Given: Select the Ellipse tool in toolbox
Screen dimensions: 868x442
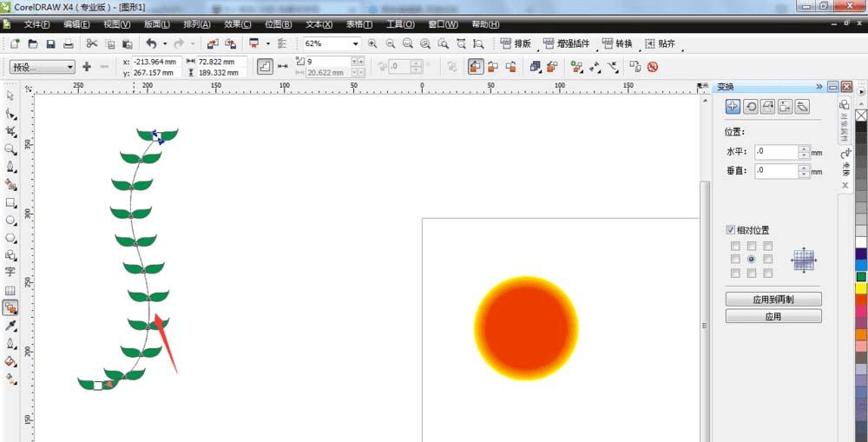Looking at the screenshot, I should click(10, 221).
